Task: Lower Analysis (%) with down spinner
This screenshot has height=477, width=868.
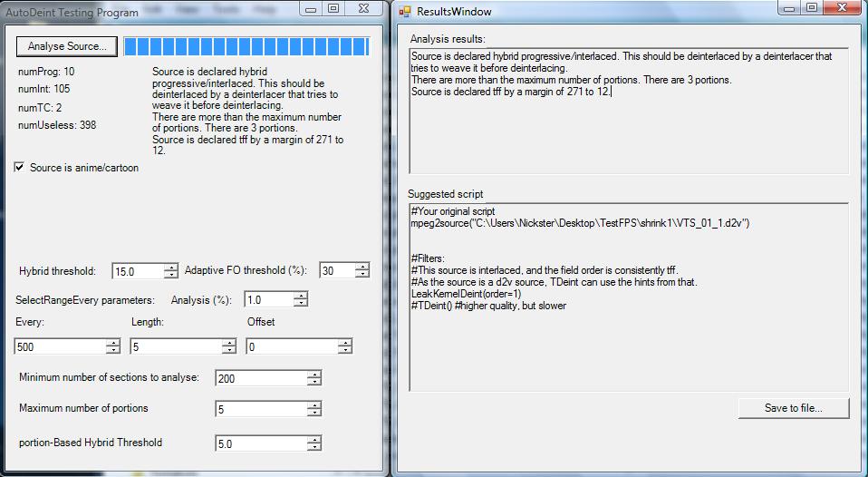Action: (x=301, y=304)
